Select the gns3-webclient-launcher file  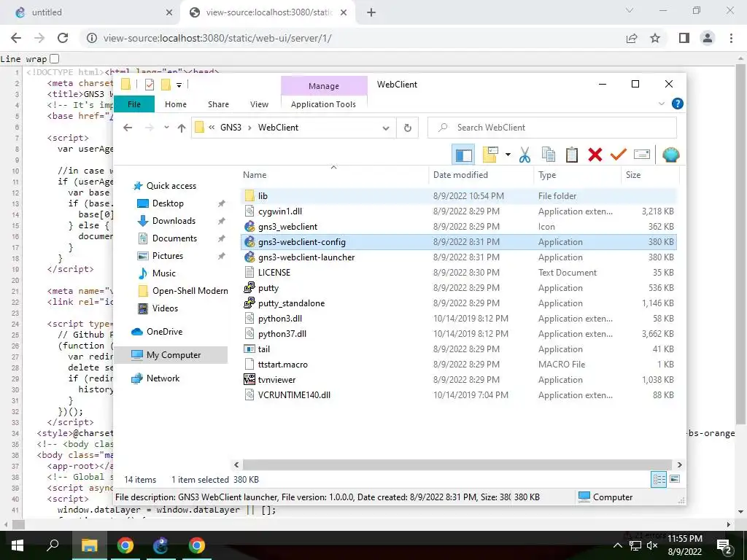pos(458,257)
